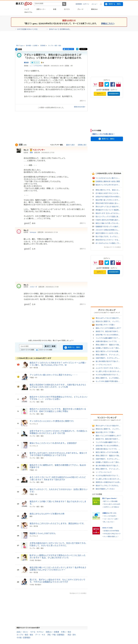
Task: Click good thumbs-up on answer No.2
Action: [28, 249]
